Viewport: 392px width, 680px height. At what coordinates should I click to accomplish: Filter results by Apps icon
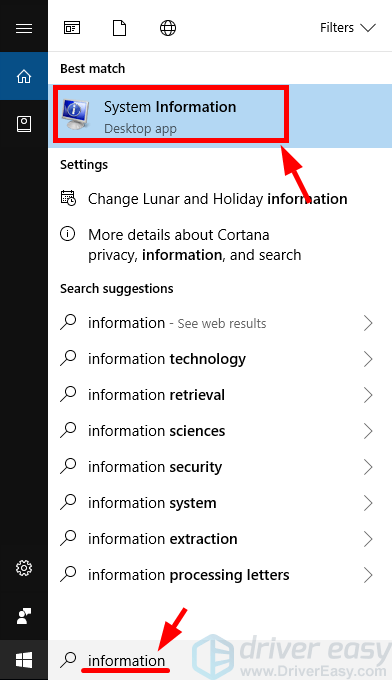(x=72, y=28)
